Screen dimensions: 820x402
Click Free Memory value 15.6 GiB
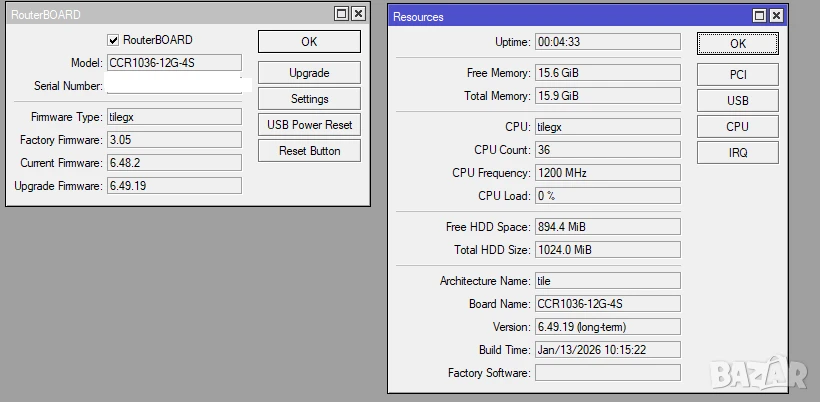coord(608,73)
